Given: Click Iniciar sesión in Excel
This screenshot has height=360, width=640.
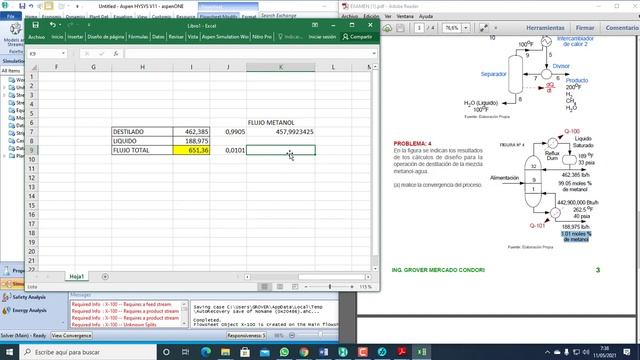Looking at the screenshot, I should [x=322, y=37].
